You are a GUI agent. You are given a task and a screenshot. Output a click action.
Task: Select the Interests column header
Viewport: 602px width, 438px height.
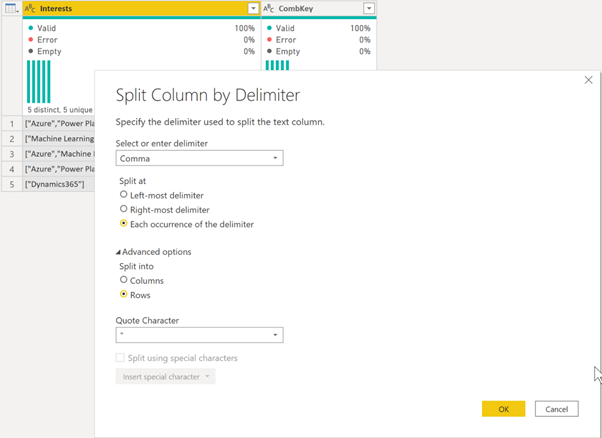pyautogui.click(x=142, y=8)
